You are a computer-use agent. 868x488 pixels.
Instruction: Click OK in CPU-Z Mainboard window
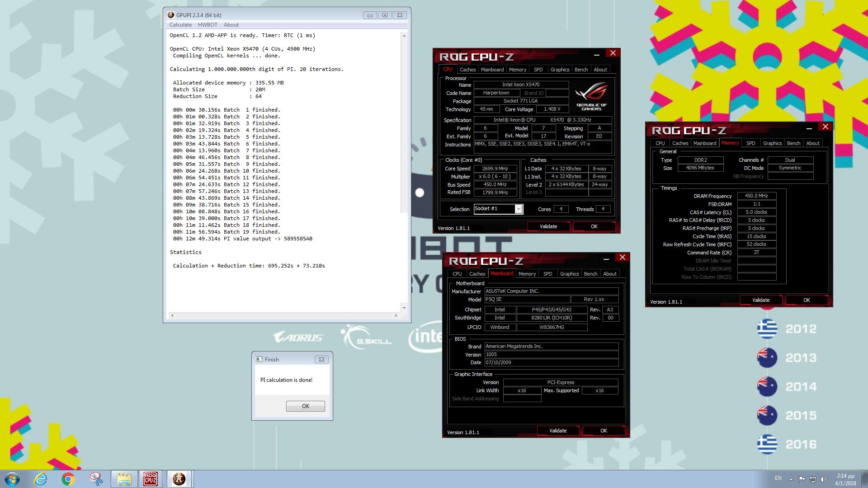(x=604, y=431)
